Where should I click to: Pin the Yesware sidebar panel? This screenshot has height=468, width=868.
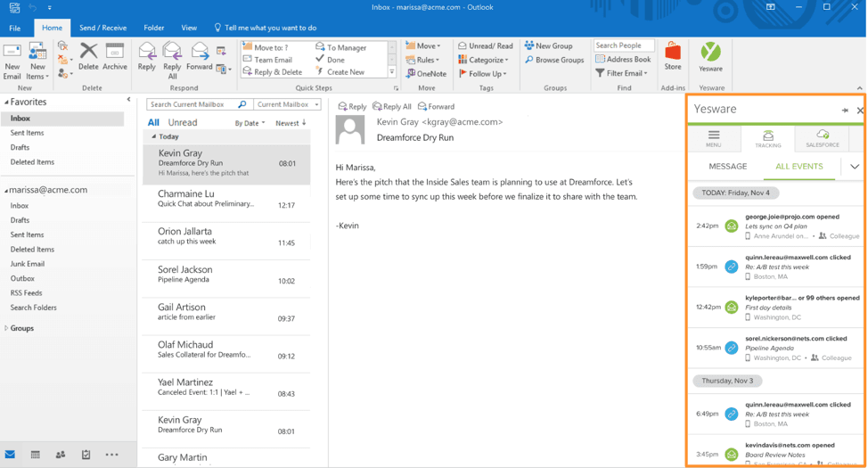[844, 111]
